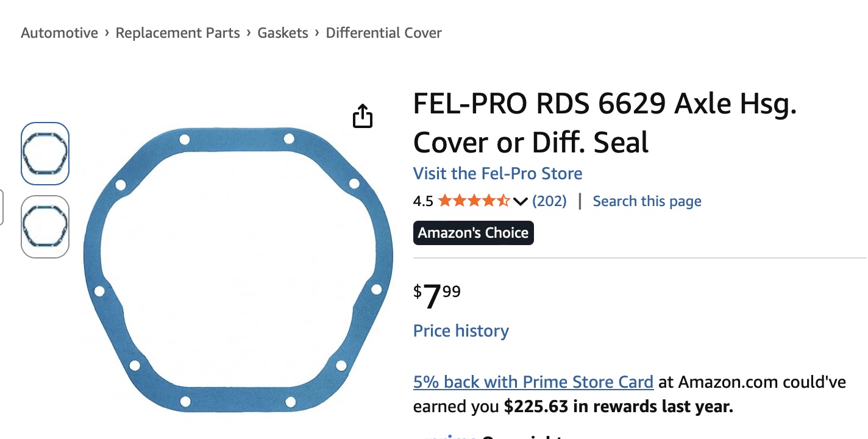The height and width of the screenshot is (439, 868).
Task: Open the 5% back with Prime Store Card link
Action: 533,382
